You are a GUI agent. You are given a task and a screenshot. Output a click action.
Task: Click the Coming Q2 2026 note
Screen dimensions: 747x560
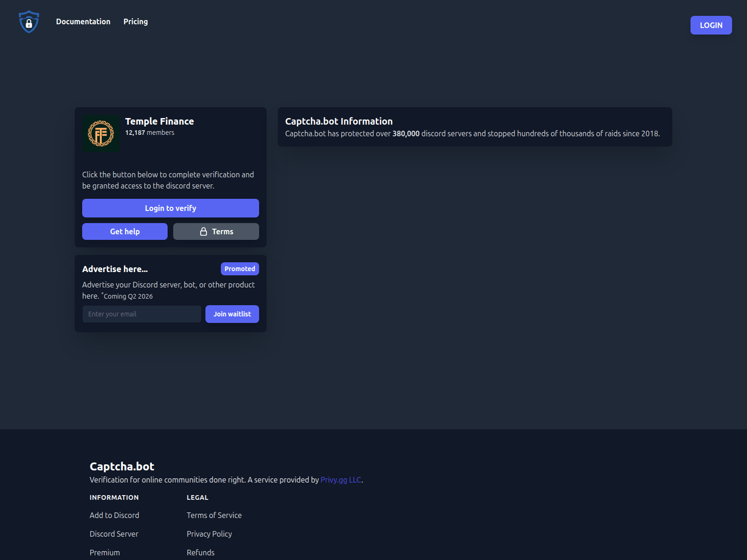click(127, 296)
